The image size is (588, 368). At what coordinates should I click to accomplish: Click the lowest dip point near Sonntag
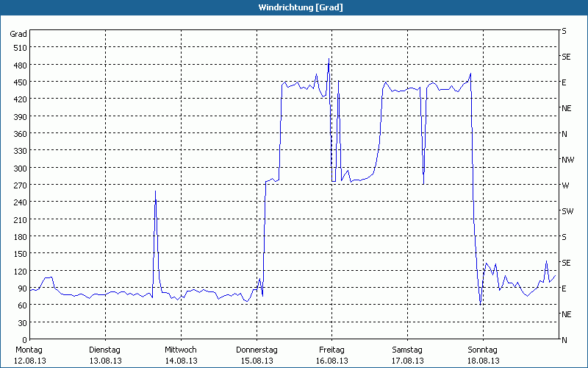pos(480,304)
